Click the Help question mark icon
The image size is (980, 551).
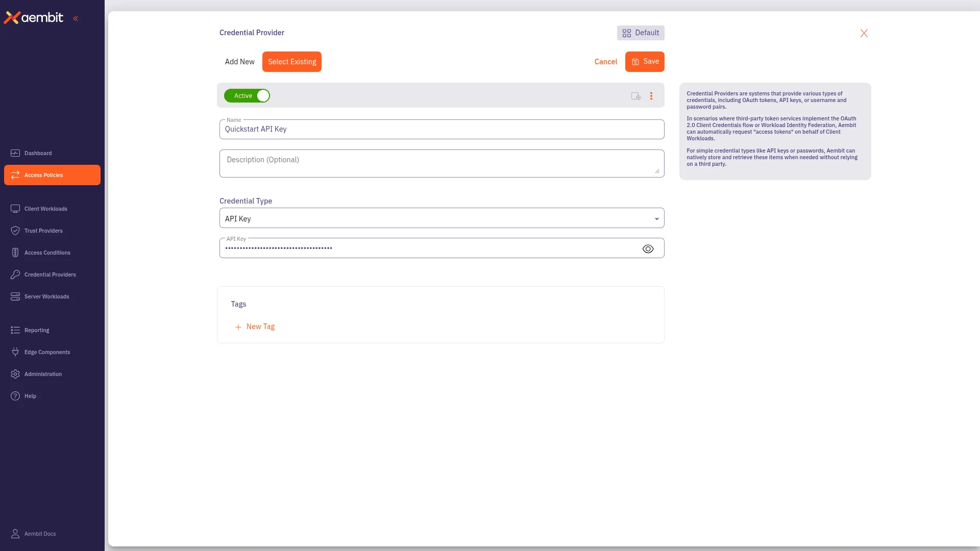15,396
